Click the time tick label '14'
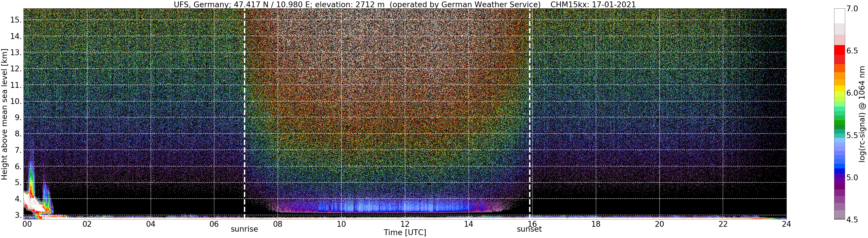 coord(468,224)
